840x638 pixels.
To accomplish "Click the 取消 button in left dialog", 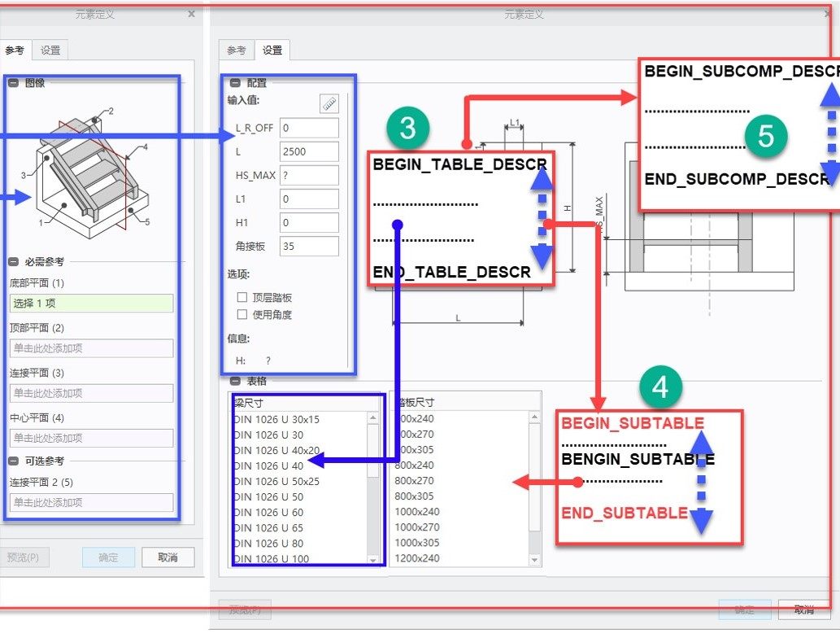I will [168, 557].
